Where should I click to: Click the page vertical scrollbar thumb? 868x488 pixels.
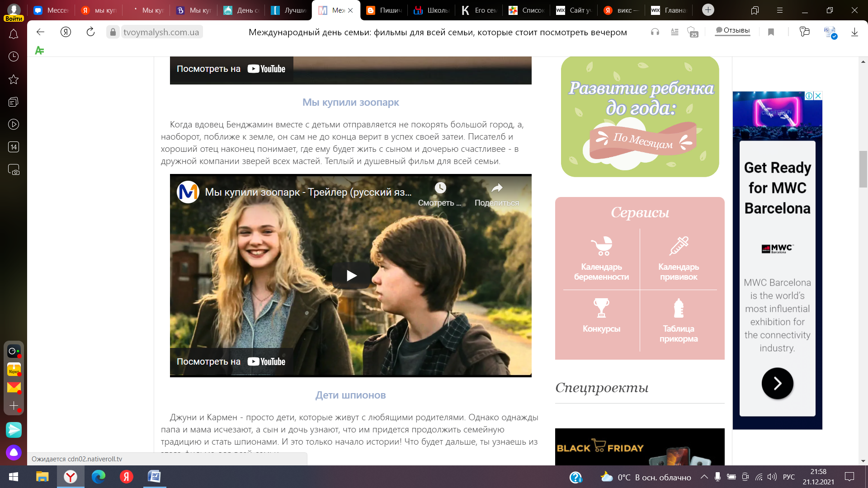coord(863,169)
